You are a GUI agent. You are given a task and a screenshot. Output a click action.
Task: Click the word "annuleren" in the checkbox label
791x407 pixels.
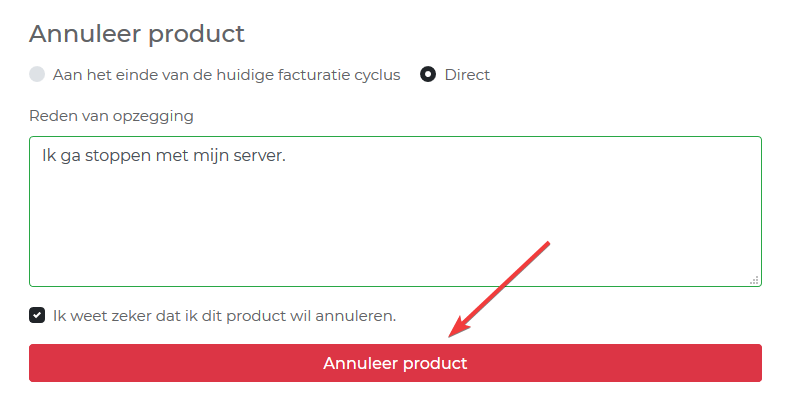[356, 316]
